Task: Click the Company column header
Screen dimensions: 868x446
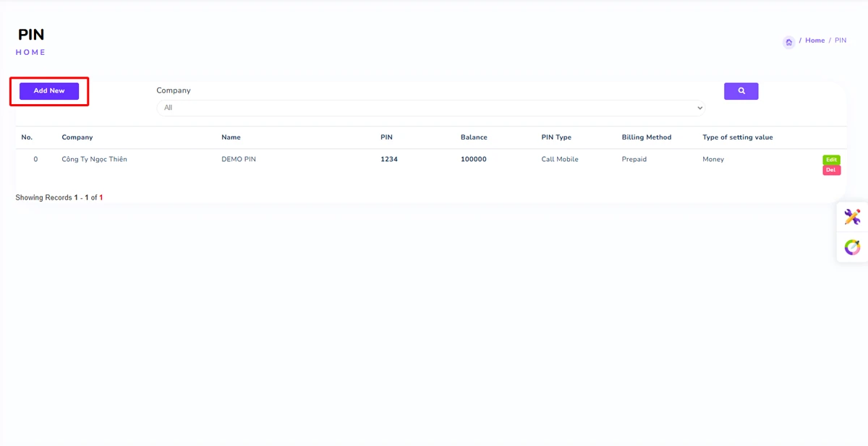Action: pos(77,137)
